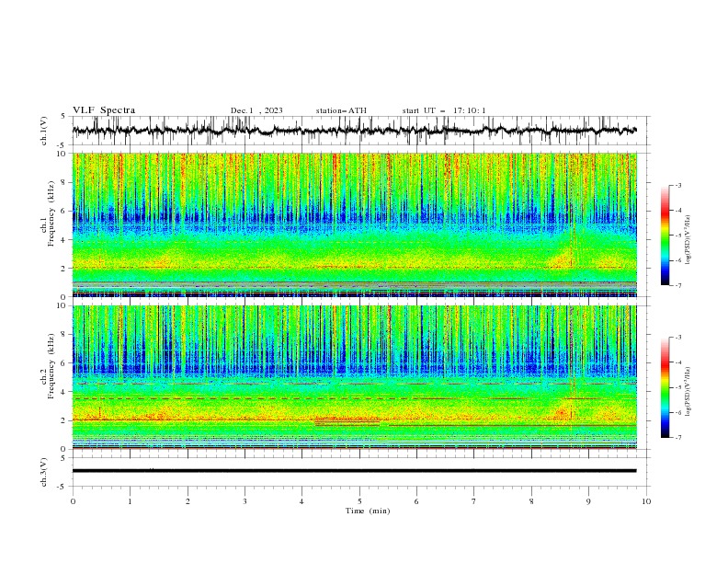Click the ch.3 flat voltage trace
The height and width of the screenshot is (563, 728).
[354, 471]
